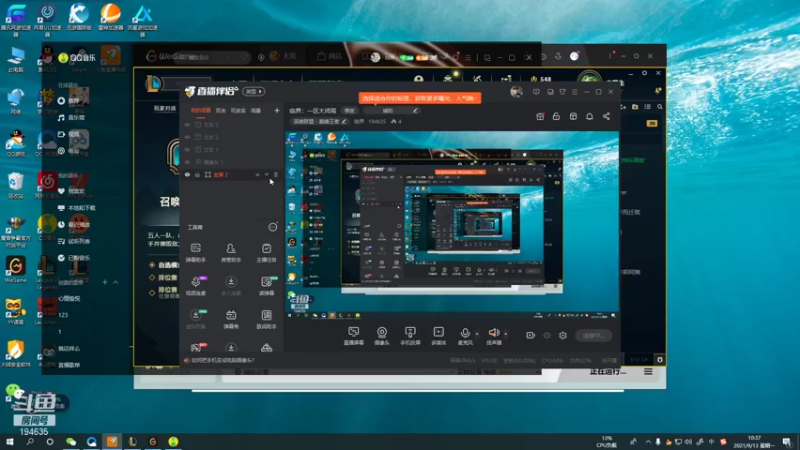Open the 虚拟形象 tool
The width and height of the screenshot is (800, 450).
click(195, 319)
